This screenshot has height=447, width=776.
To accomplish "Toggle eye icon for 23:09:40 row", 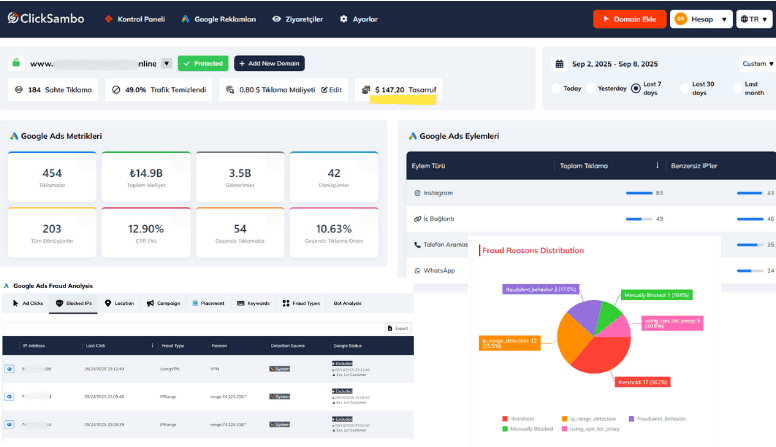I will click(9, 397).
